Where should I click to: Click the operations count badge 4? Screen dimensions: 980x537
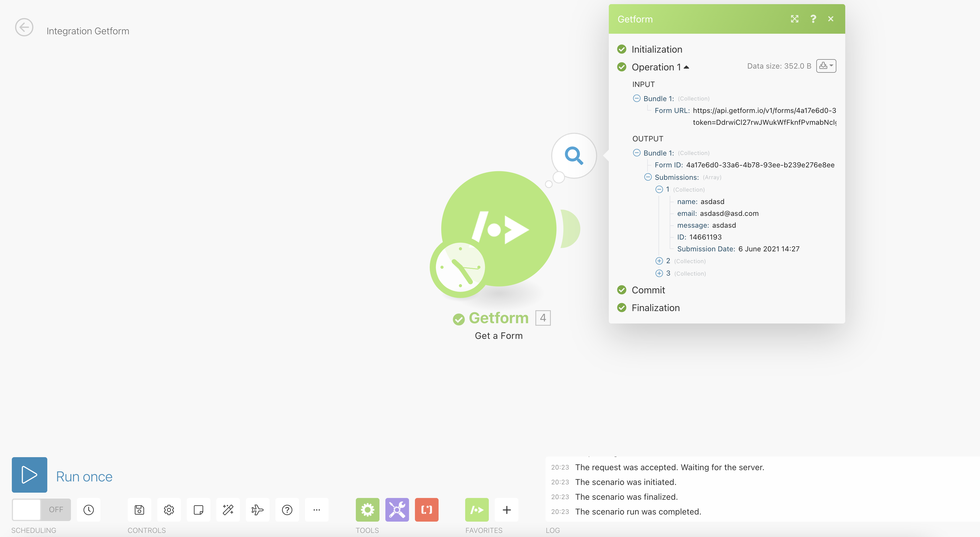[x=543, y=318]
